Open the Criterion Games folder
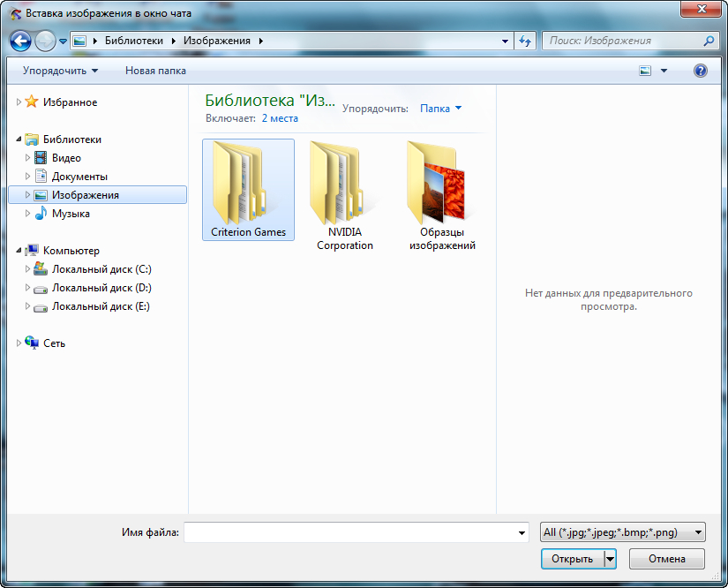The width and height of the screenshot is (728, 588). [248, 189]
